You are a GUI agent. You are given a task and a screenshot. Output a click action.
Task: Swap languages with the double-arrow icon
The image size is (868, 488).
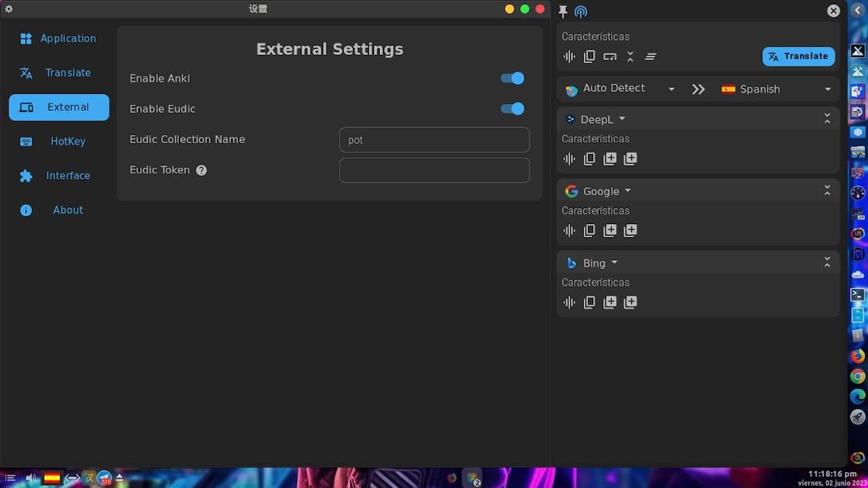[698, 89]
